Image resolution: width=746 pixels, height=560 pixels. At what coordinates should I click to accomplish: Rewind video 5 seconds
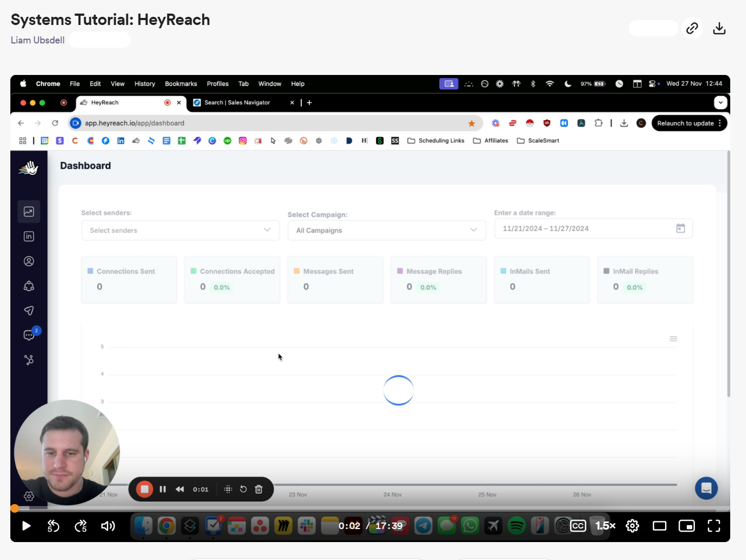click(53, 526)
